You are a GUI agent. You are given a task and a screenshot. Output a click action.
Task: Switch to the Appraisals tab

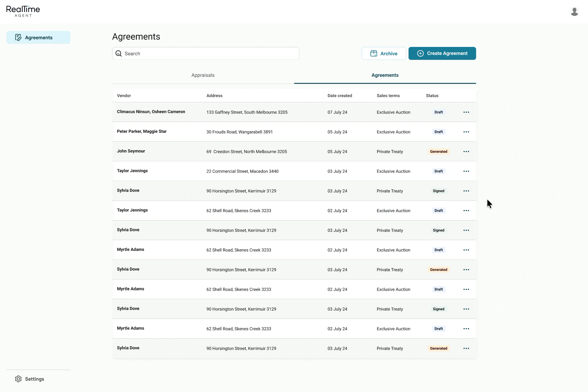coord(203,75)
